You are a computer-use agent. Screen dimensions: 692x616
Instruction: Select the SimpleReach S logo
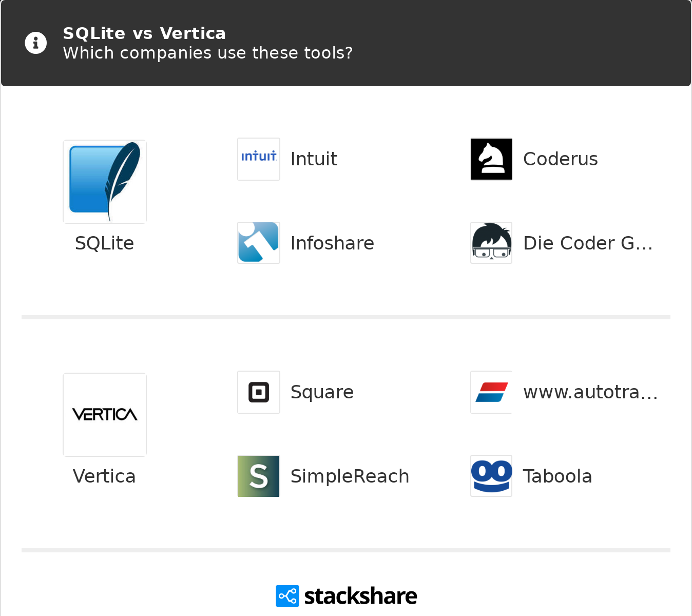click(x=259, y=476)
